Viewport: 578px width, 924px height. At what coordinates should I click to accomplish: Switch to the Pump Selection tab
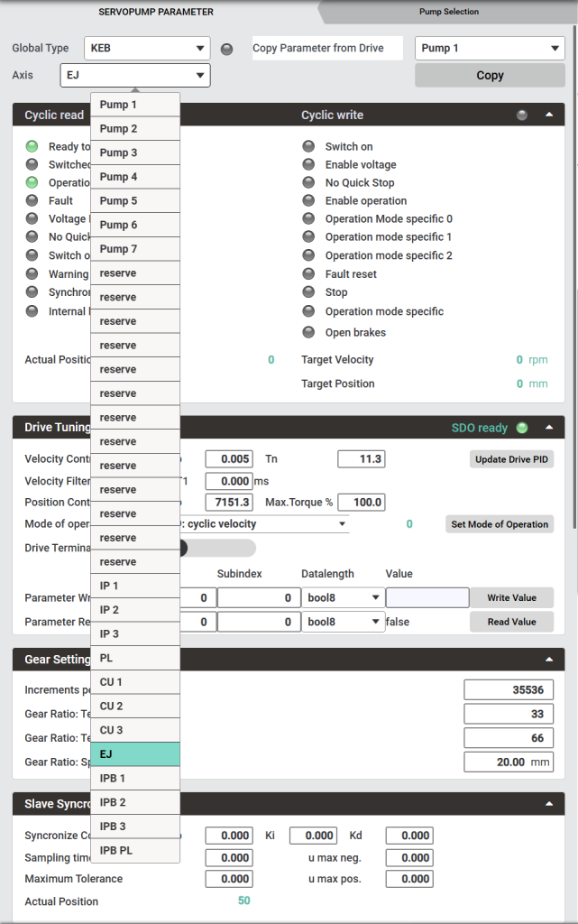(x=449, y=12)
